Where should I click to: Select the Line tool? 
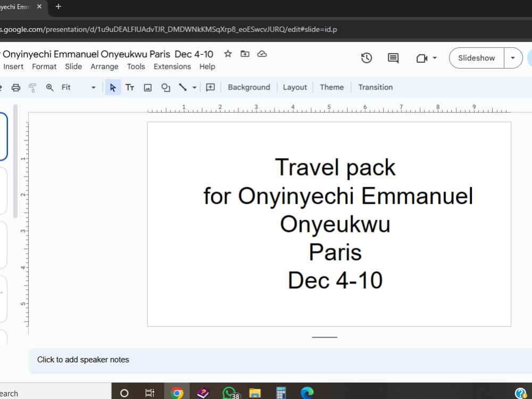coord(183,87)
